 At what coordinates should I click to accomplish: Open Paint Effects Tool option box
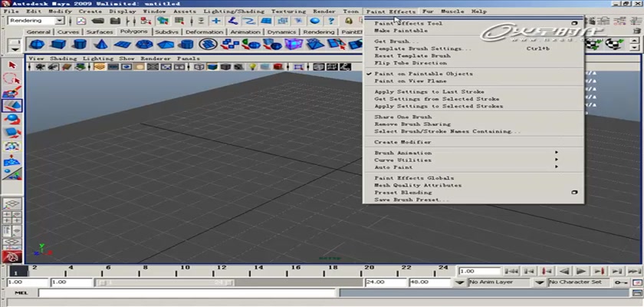(x=575, y=24)
